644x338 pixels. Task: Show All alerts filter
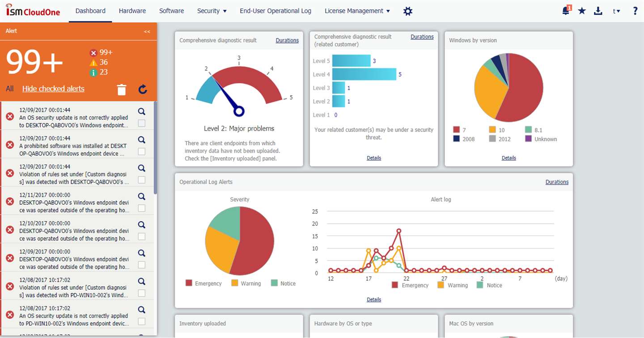10,89
